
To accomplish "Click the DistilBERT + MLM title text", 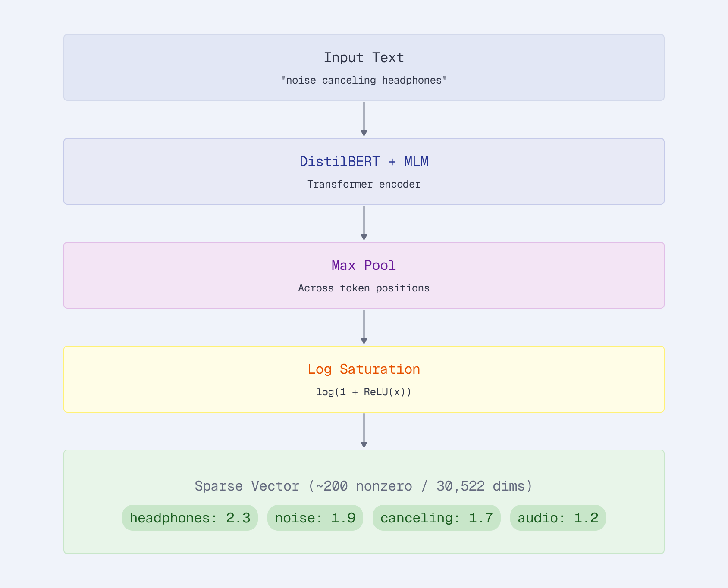I will point(364,161).
